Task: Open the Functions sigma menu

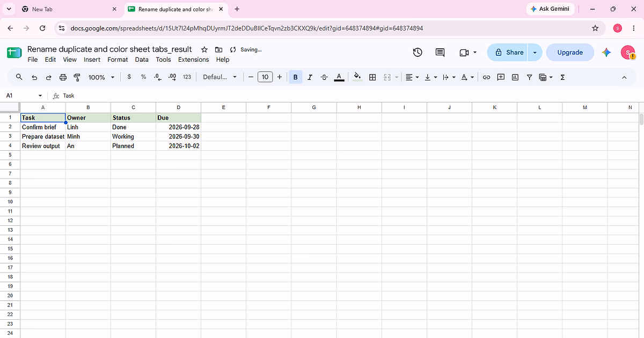Action: click(x=562, y=77)
